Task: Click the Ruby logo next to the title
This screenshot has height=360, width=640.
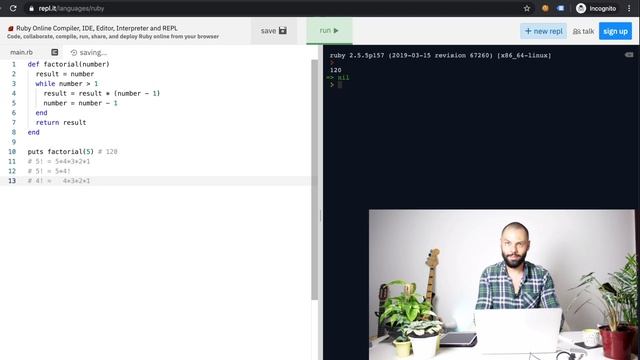Action: (x=11, y=29)
